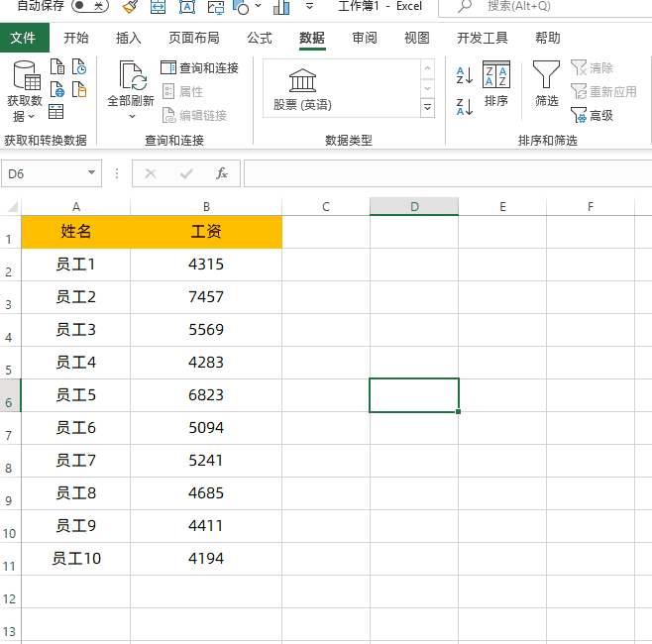Open the 高级 Advanced filter
Image resolution: width=652 pixels, height=644 pixels.
(x=592, y=115)
